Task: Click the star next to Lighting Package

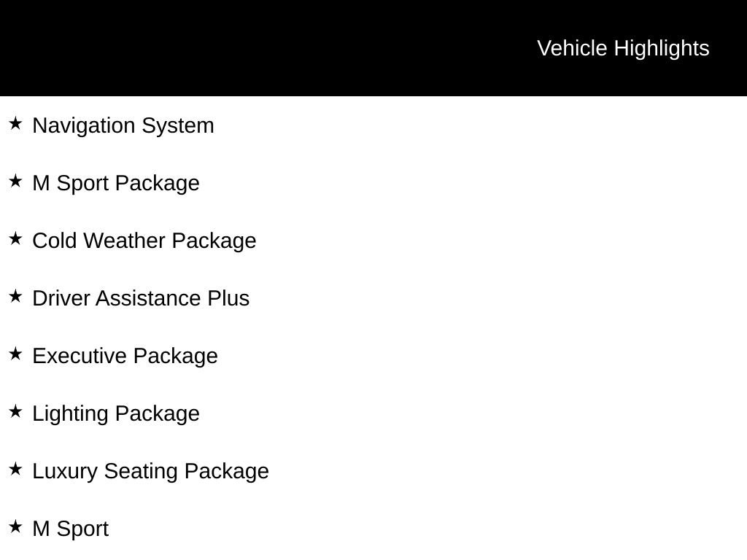Action: (15, 412)
